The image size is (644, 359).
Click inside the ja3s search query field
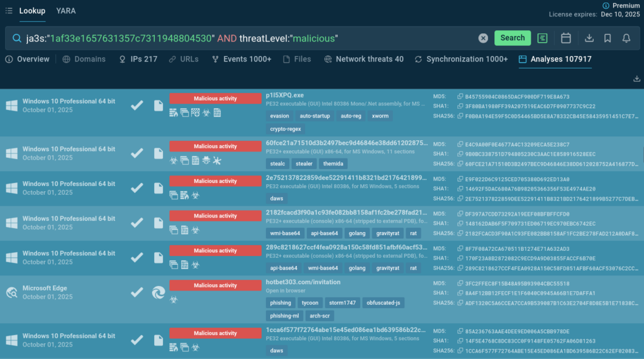click(x=252, y=38)
